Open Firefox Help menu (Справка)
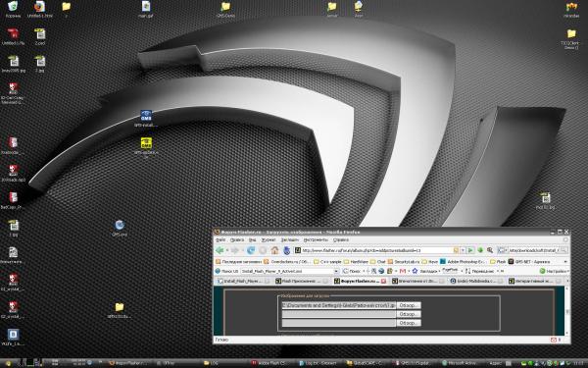Screen dimensions: 588x368 [341, 239]
